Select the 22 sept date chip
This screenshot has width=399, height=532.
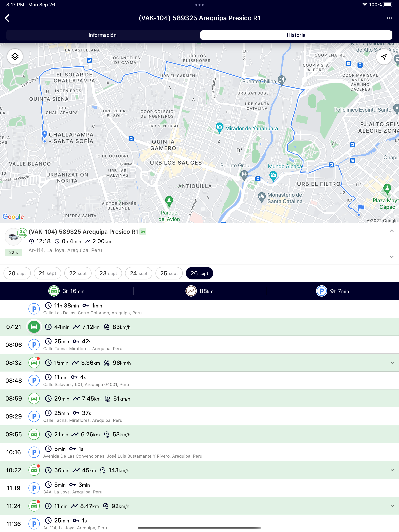tap(78, 273)
